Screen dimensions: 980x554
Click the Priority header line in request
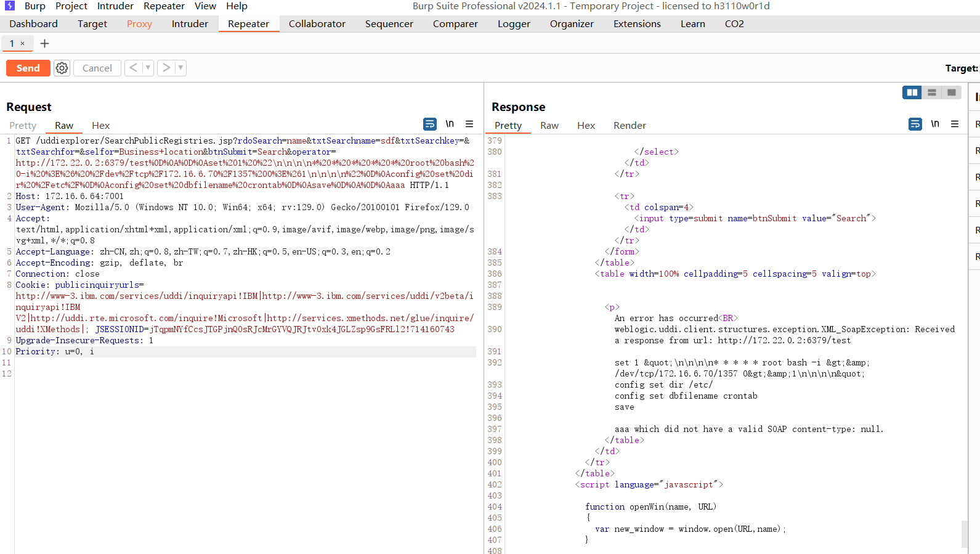pos(55,352)
